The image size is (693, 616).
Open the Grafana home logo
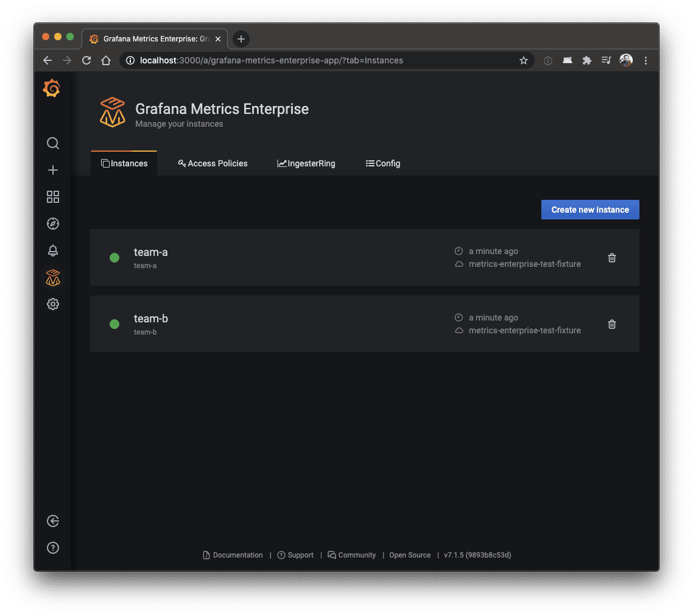[x=52, y=89]
